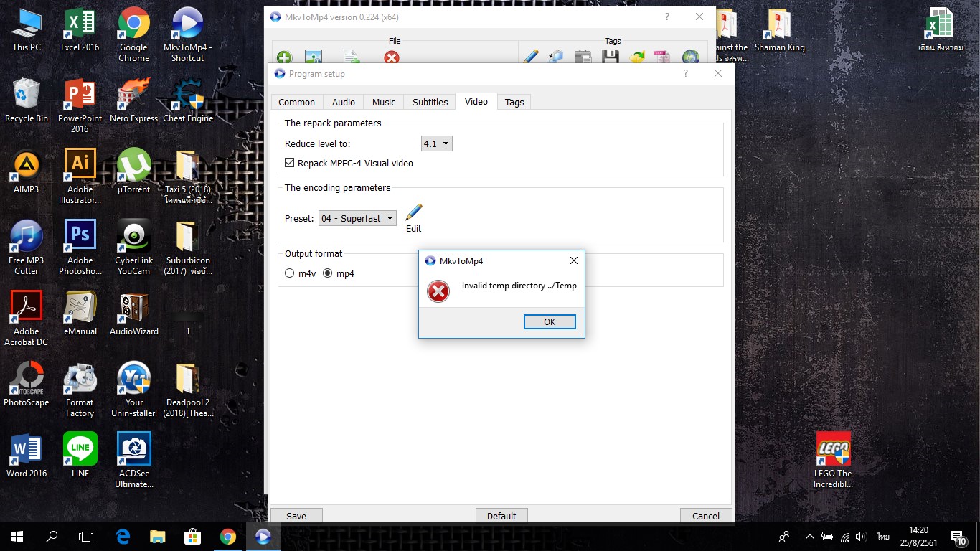Open This PC desktop icon
Viewport: 980px width, 551px height.
27,30
